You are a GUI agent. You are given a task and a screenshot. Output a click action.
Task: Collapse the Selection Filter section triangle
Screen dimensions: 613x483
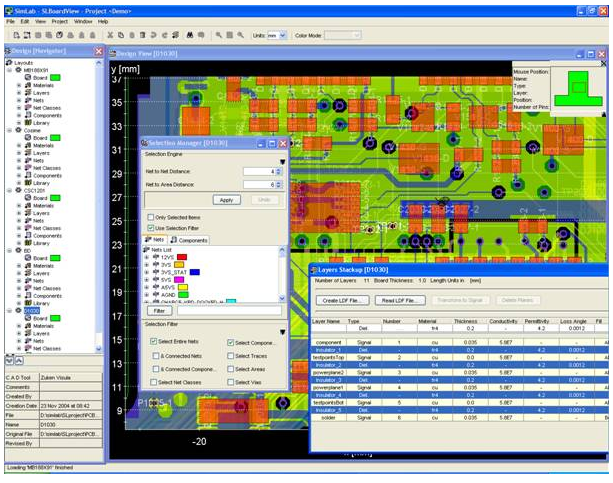tap(282, 332)
